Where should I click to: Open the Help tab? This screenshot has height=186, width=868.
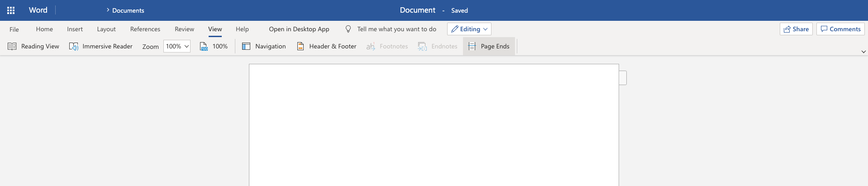point(242,29)
